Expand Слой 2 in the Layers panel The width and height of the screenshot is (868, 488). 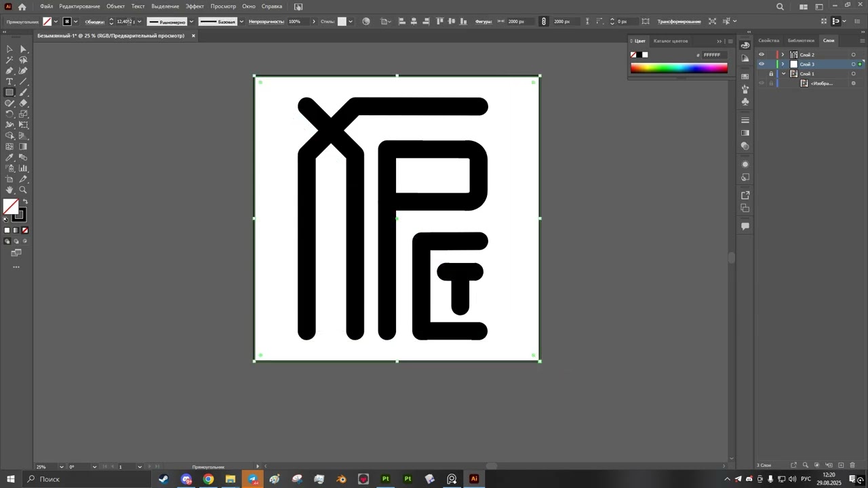pyautogui.click(x=783, y=55)
